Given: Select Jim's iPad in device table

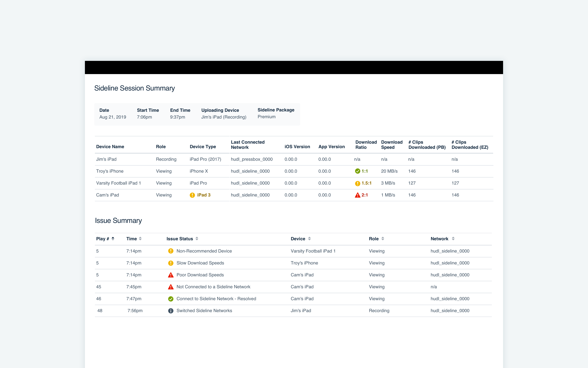Looking at the screenshot, I should (106, 159).
